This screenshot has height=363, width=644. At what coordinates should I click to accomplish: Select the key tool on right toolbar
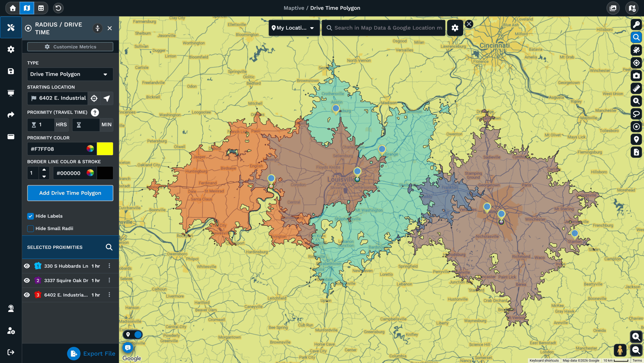[x=636, y=25]
